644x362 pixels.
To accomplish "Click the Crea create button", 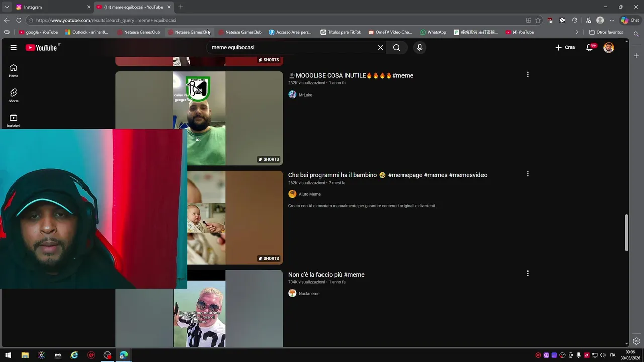I will [x=565, y=47].
